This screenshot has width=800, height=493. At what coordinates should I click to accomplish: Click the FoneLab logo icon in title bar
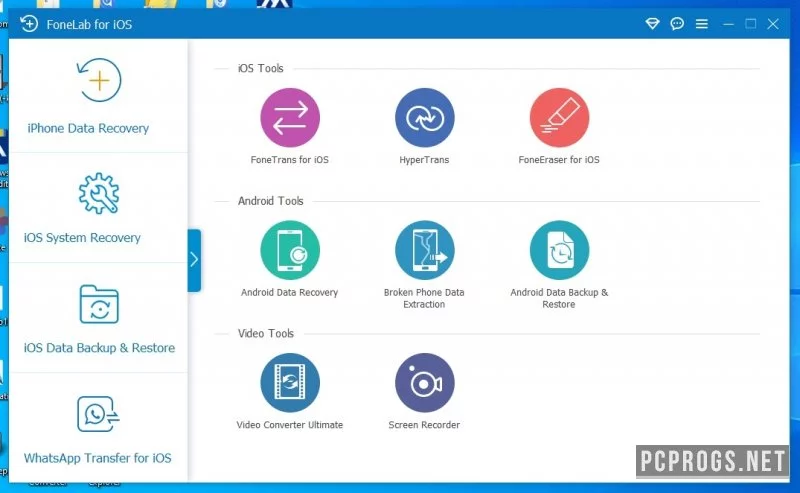coord(29,23)
